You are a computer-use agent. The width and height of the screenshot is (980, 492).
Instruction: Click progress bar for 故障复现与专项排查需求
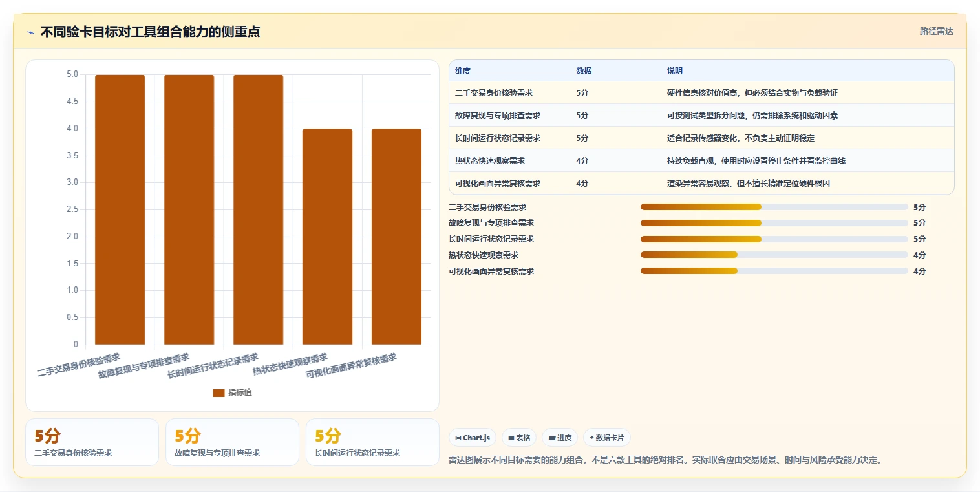(774, 223)
